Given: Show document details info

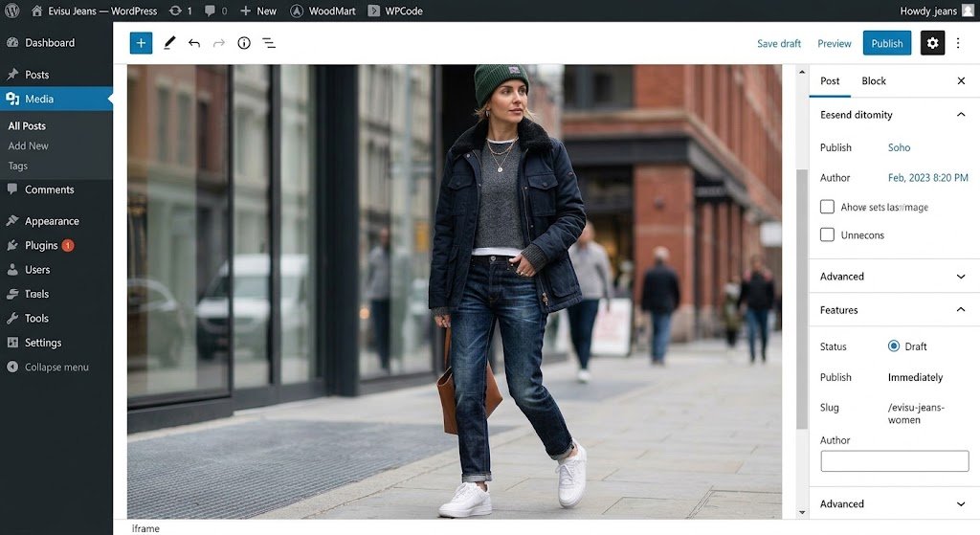Looking at the screenshot, I should pyautogui.click(x=244, y=43).
